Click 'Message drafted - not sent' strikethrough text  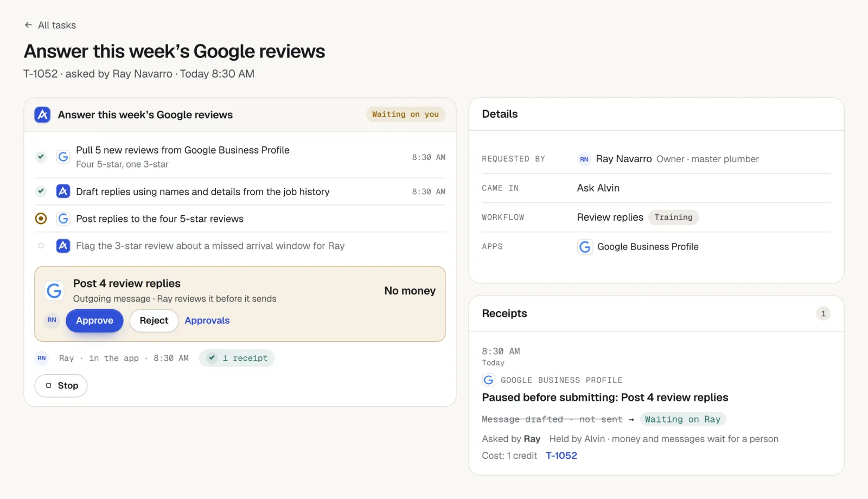pyautogui.click(x=552, y=419)
